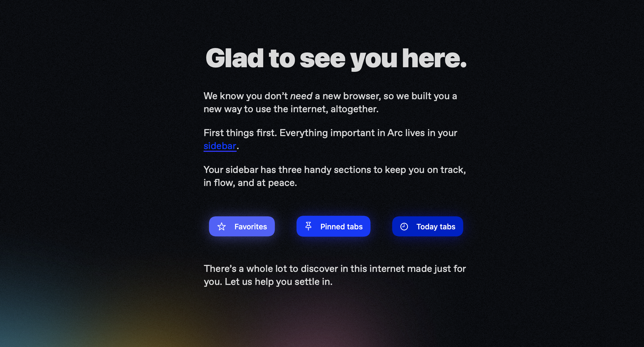Click the Today tabs sidebar section
This screenshot has height=347, width=644.
click(427, 226)
